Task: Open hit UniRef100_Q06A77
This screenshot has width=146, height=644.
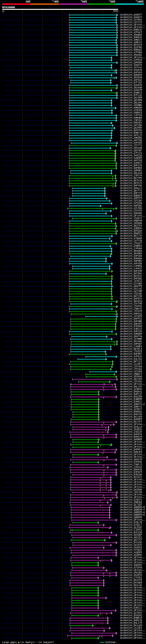Action: click(131, 15)
